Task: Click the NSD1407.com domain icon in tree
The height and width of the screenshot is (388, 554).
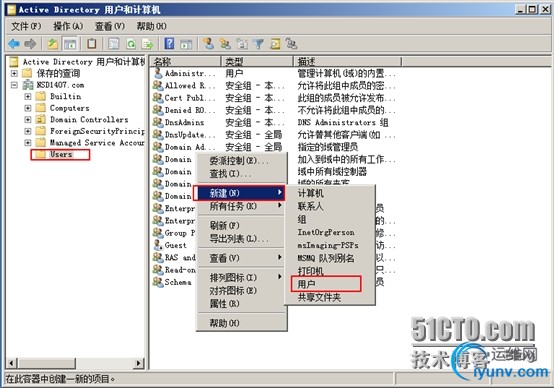Action: click(28, 85)
